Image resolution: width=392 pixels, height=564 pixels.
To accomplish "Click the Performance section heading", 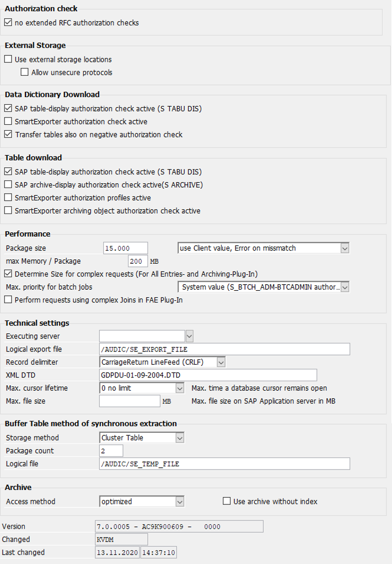I will tap(28, 234).
